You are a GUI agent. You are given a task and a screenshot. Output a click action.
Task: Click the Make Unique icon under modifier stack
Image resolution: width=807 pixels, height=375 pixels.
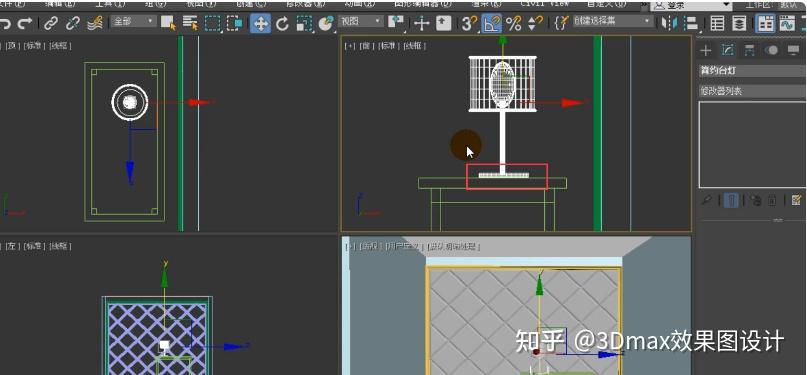tap(755, 200)
